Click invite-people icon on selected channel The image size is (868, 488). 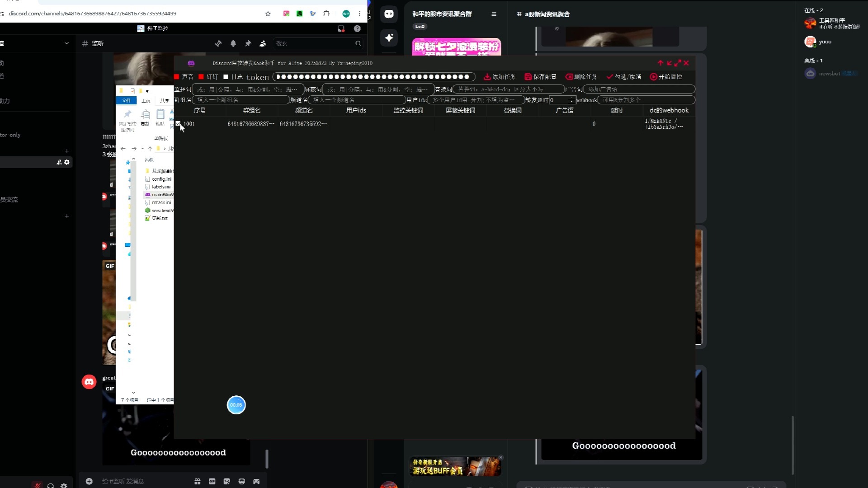pyautogui.click(x=59, y=162)
